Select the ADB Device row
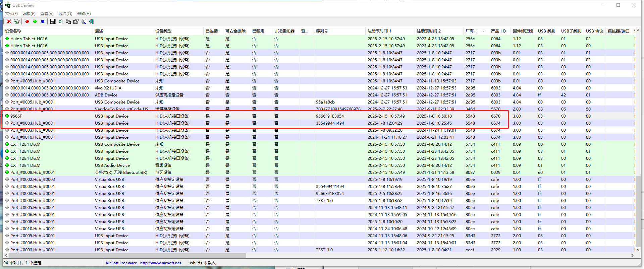This screenshot has width=644, height=269. pos(106,95)
